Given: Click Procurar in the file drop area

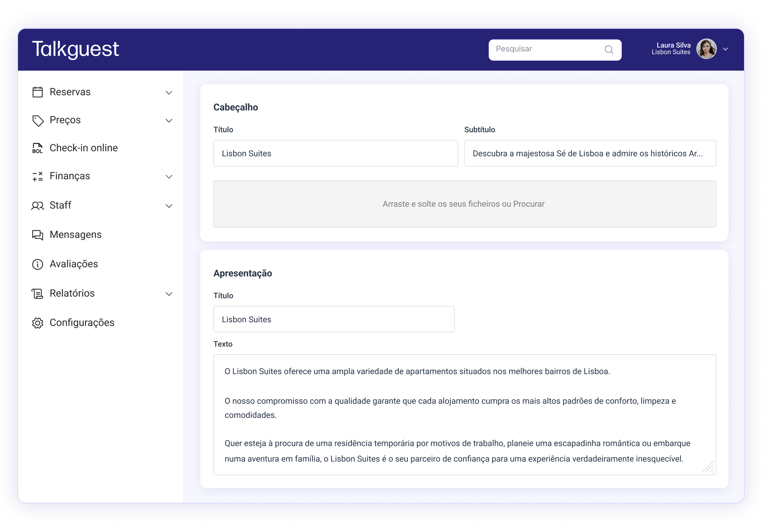Looking at the screenshot, I should [x=529, y=204].
